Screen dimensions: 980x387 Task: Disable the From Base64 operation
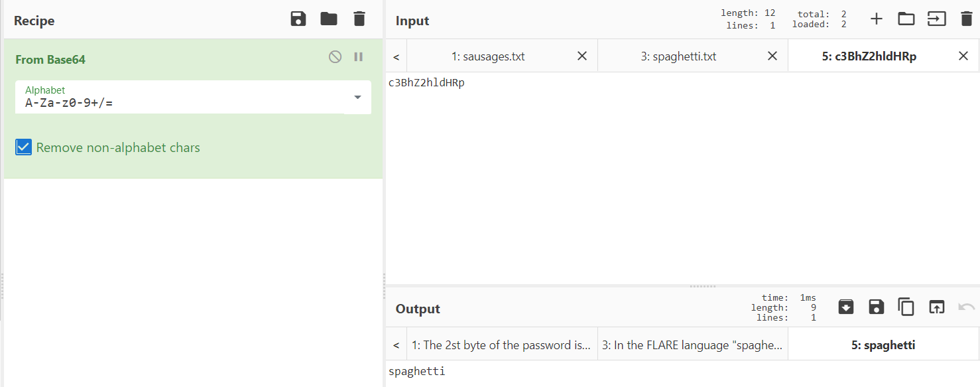coord(336,57)
